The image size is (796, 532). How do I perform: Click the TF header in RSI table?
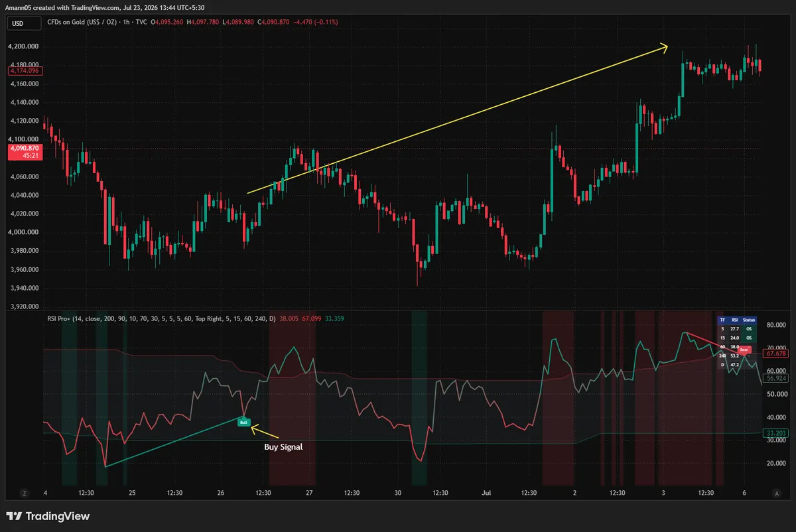tap(722, 320)
